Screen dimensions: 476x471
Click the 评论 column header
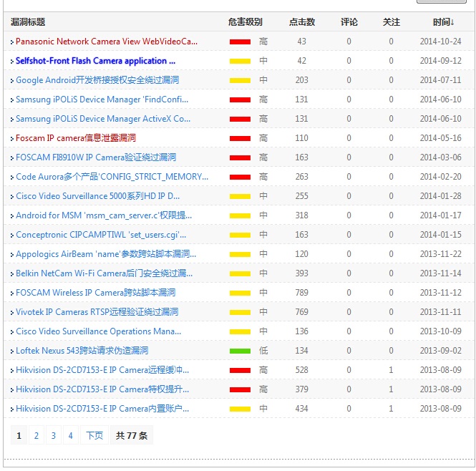click(x=349, y=22)
